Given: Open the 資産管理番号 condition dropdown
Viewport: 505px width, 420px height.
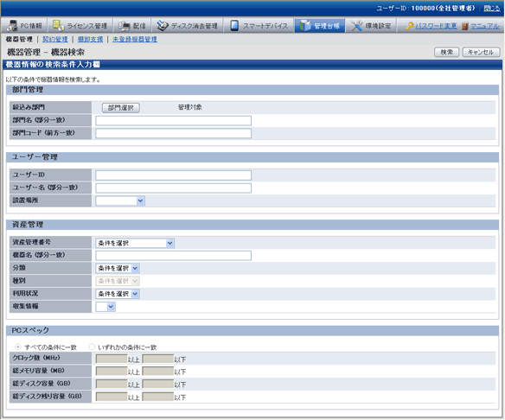Looking at the screenshot, I should point(135,243).
